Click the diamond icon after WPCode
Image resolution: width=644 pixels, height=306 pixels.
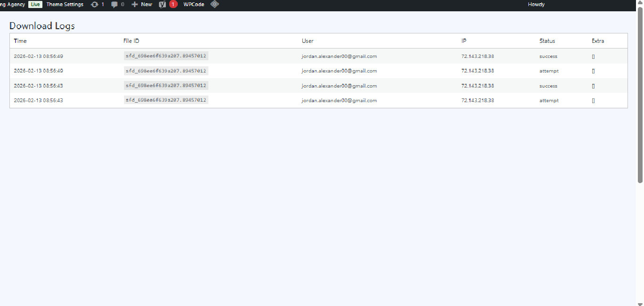[215, 4]
